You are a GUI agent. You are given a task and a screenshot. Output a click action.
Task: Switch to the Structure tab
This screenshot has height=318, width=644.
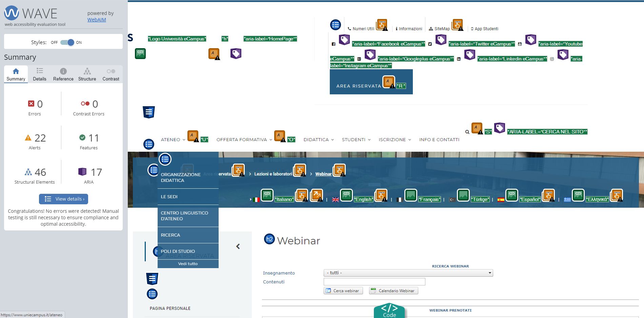87,74
